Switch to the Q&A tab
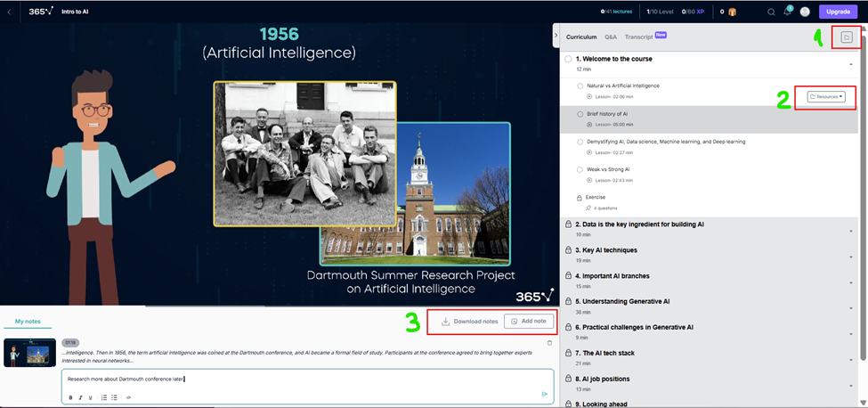Screen dimensions: 868x408 [x=611, y=37]
